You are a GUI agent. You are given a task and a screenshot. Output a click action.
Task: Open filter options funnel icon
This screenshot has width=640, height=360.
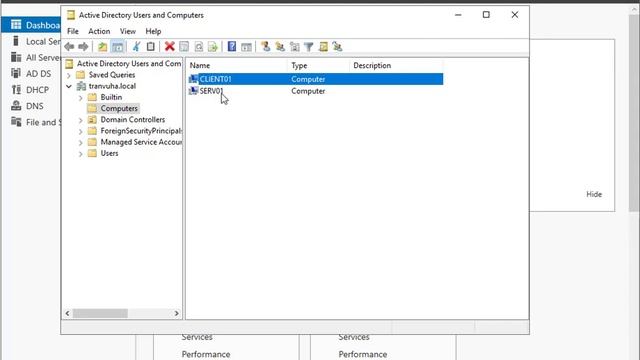click(309, 47)
